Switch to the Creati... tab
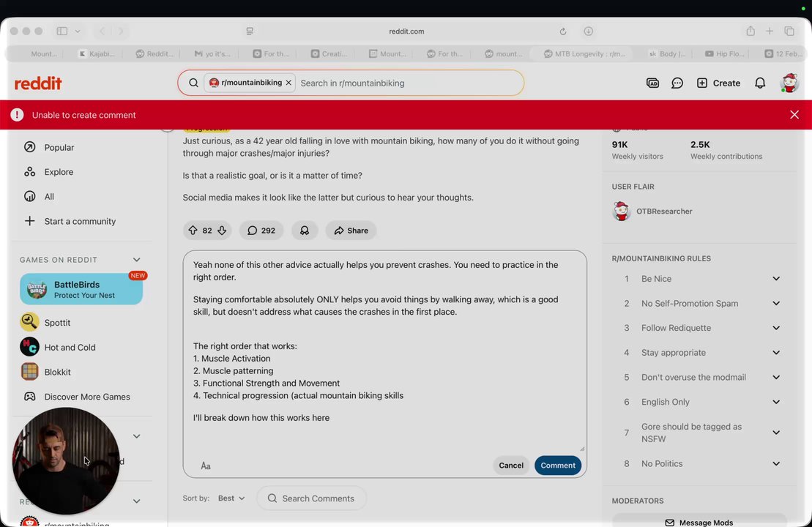Screen dimensions: 812x527 click(x=329, y=54)
